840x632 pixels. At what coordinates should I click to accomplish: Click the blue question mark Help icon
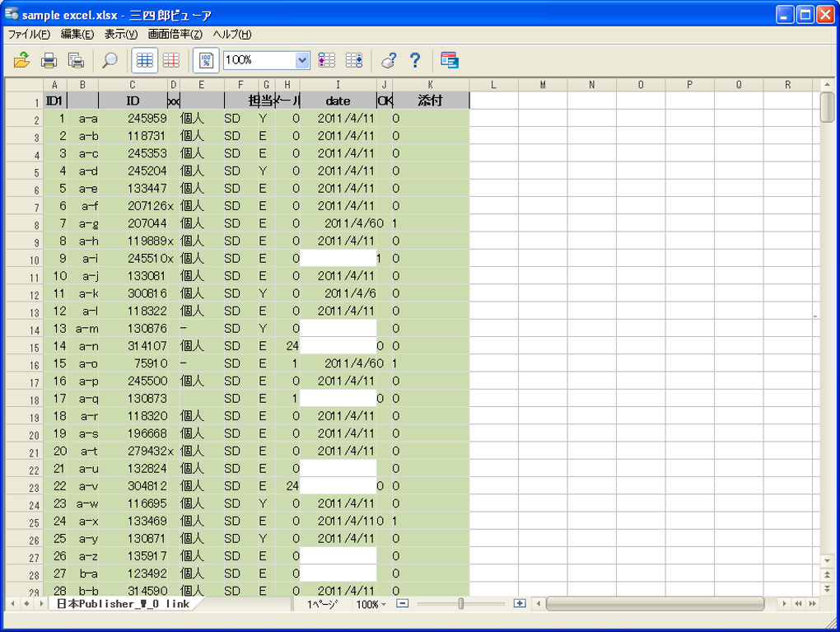[415, 60]
